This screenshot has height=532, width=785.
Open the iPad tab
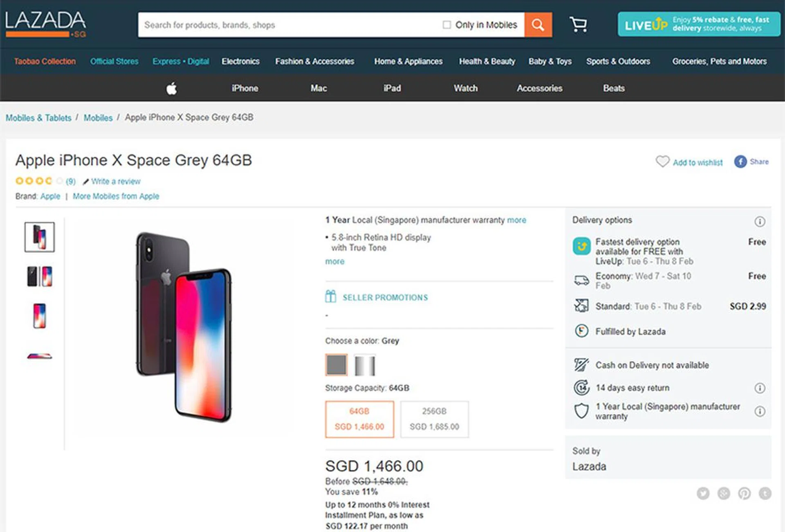click(392, 88)
